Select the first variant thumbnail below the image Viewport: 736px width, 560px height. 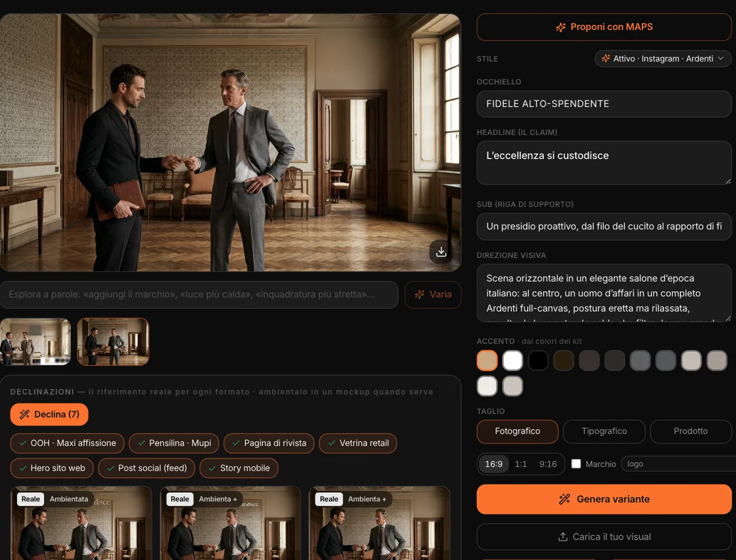point(35,342)
